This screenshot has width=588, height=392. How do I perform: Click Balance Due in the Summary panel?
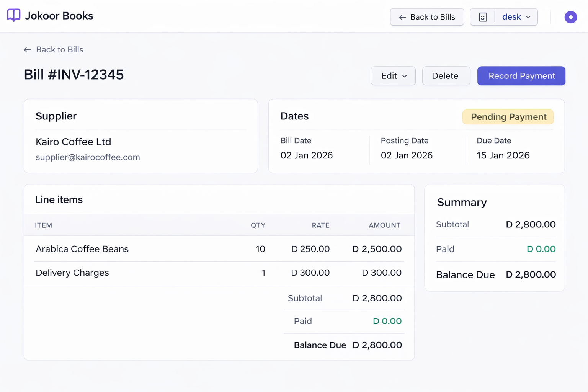pos(465,275)
